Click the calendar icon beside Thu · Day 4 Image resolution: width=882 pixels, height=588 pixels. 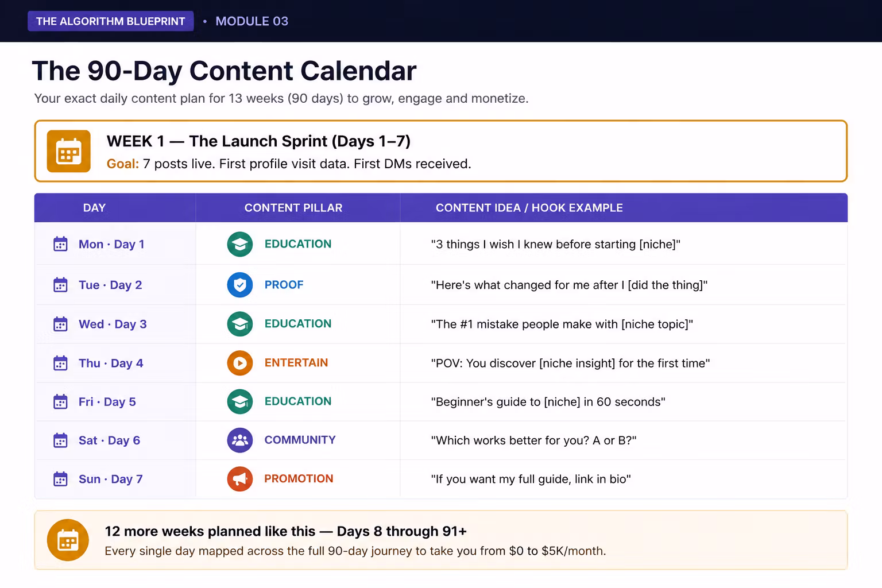tap(60, 363)
